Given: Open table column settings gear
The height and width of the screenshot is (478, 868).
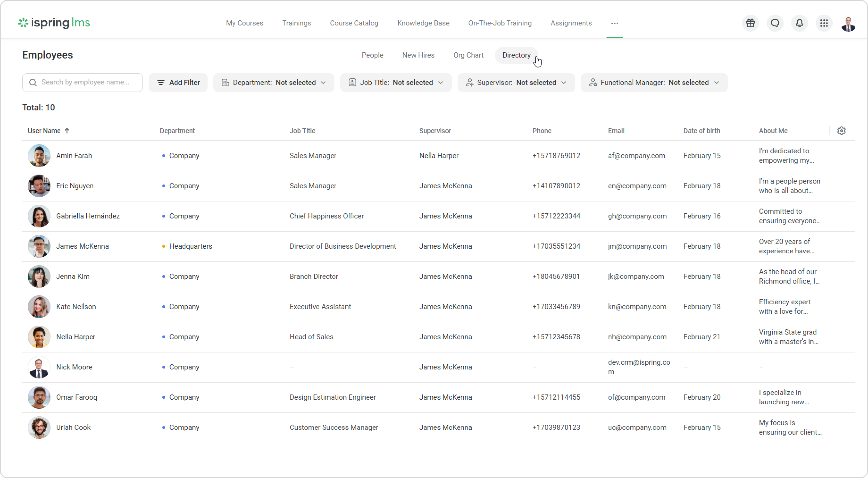Looking at the screenshot, I should [841, 131].
